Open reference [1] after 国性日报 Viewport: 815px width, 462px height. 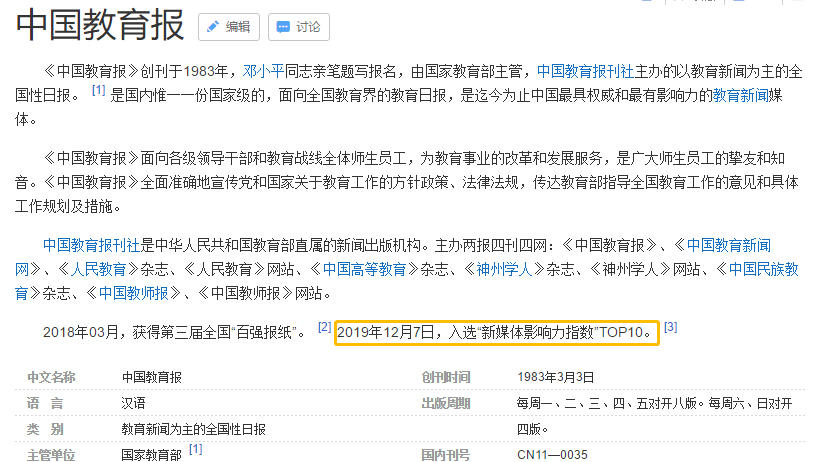tap(99, 90)
